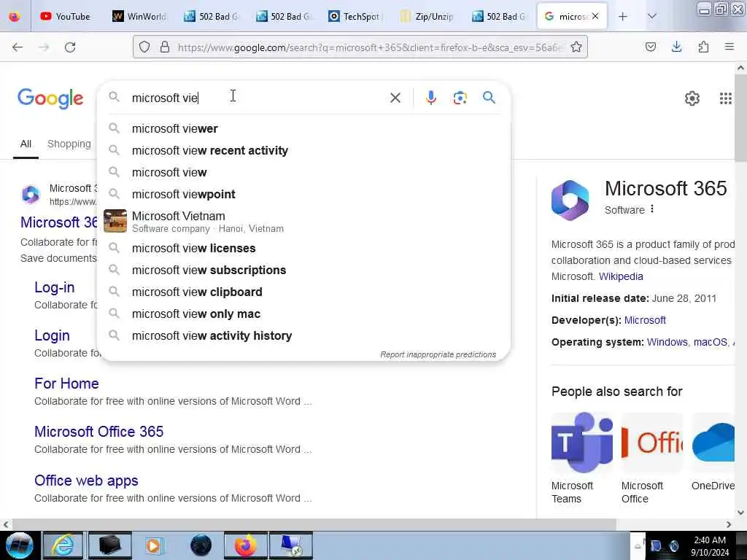This screenshot has height=560, width=747.
Task: Open Google quick settings gear
Action: (x=692, y=98)
